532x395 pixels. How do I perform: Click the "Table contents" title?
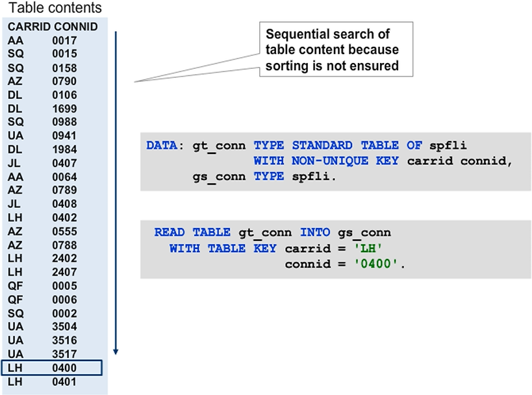[51, 8]
